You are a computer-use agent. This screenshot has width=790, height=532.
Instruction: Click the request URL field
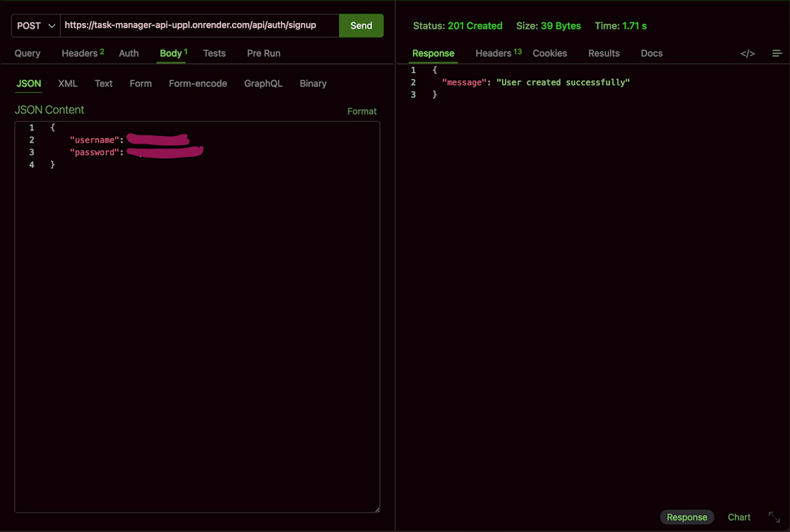click(x=200, y=26)
